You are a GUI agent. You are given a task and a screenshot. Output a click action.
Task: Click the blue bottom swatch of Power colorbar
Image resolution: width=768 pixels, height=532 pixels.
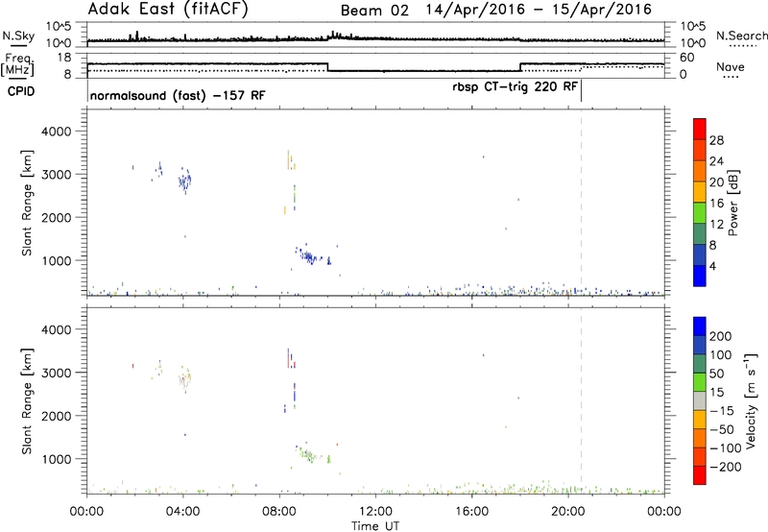click(x=700, y=276)
